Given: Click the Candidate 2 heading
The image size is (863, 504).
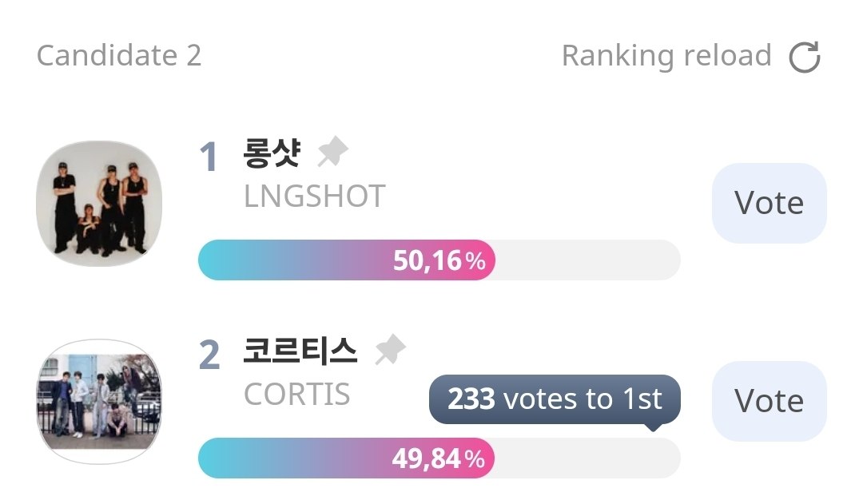Looking at the screenshot, I should pos(119,56).
